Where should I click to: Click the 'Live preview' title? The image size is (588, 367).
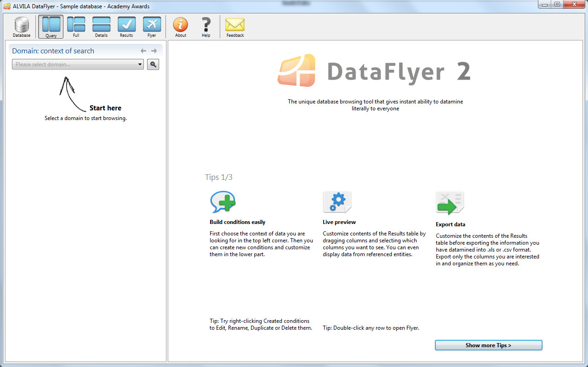coord(339,222)
